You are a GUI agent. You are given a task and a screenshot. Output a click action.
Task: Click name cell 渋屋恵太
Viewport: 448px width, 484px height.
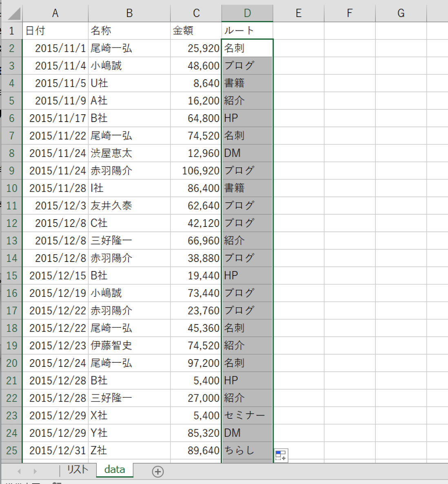129,153
